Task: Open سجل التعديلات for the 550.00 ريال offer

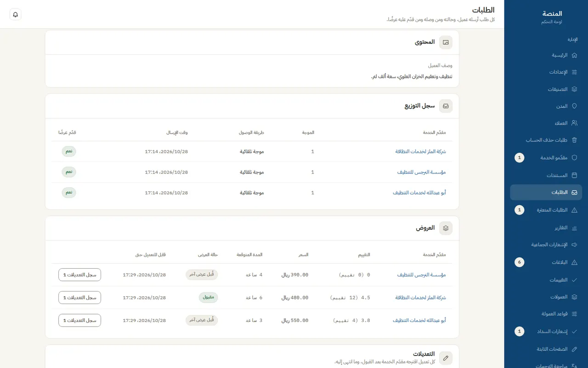Action: tap(79, 321)
